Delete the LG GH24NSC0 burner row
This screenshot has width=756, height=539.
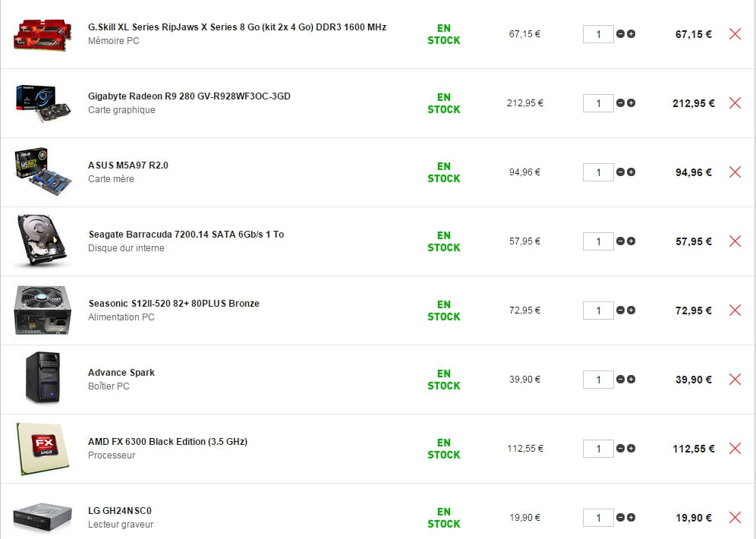pos(735,518)
